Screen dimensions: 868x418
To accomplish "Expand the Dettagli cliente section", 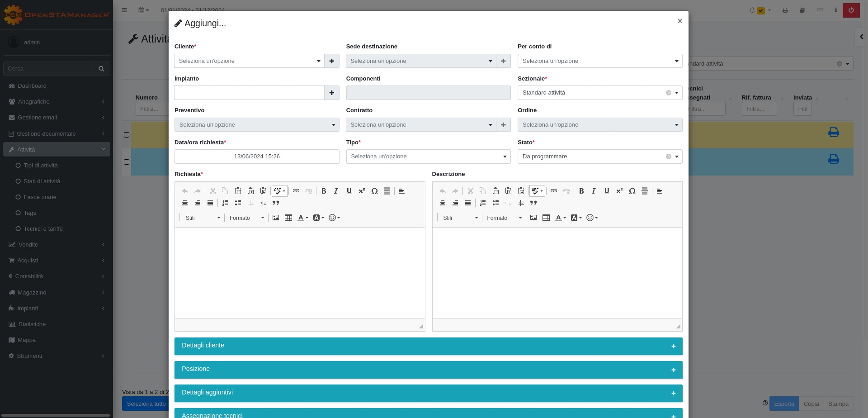I will coord(428,346).
